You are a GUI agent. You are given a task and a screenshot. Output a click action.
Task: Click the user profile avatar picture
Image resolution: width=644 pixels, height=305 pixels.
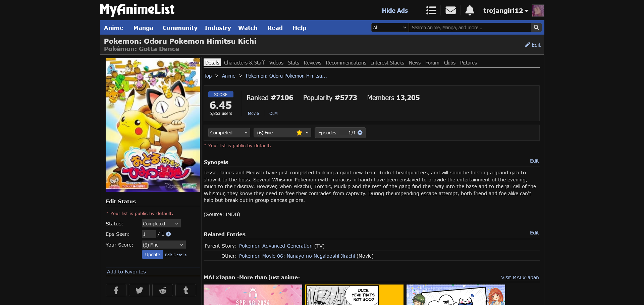point(538,10)
